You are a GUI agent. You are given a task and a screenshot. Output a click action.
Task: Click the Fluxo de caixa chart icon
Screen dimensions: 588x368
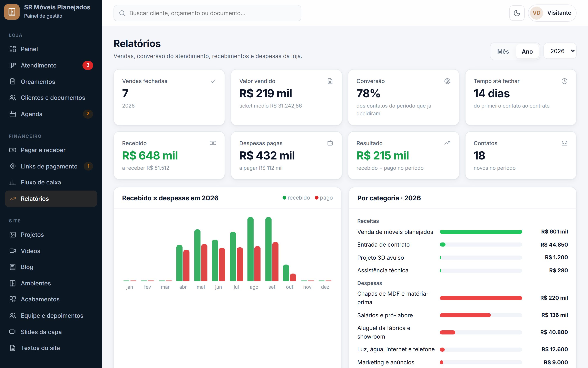point(13,182)
